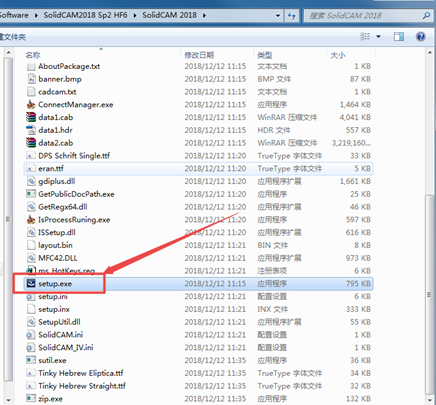Select the data1.cab WinRAR archive icon
Image resolution: width=436 pixels, height=405 pixels.
[31, 117]
